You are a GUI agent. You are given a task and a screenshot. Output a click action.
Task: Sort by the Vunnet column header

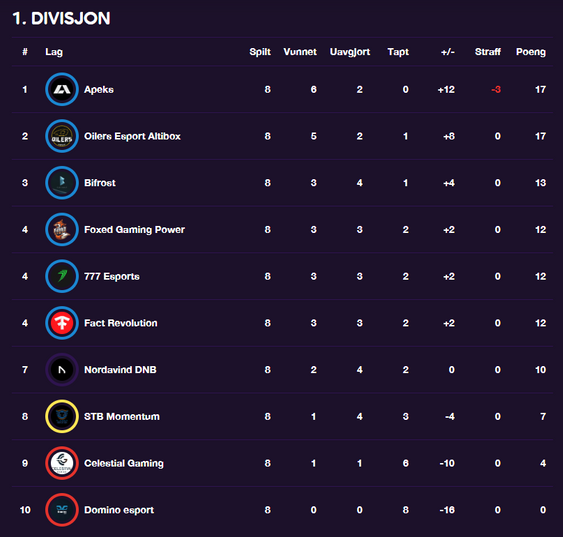click(300, 52)
